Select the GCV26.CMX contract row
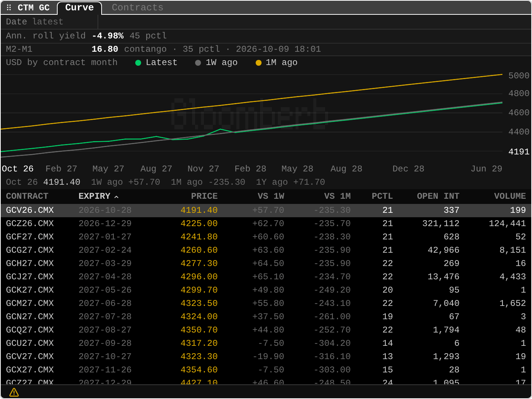Image resolution: width=532 pixels, height=399 pixels. (x=266, y=210)
